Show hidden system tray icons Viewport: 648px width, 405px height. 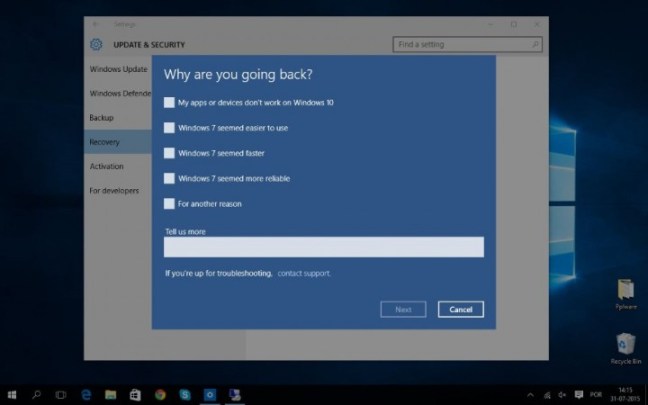pos(530,395)
